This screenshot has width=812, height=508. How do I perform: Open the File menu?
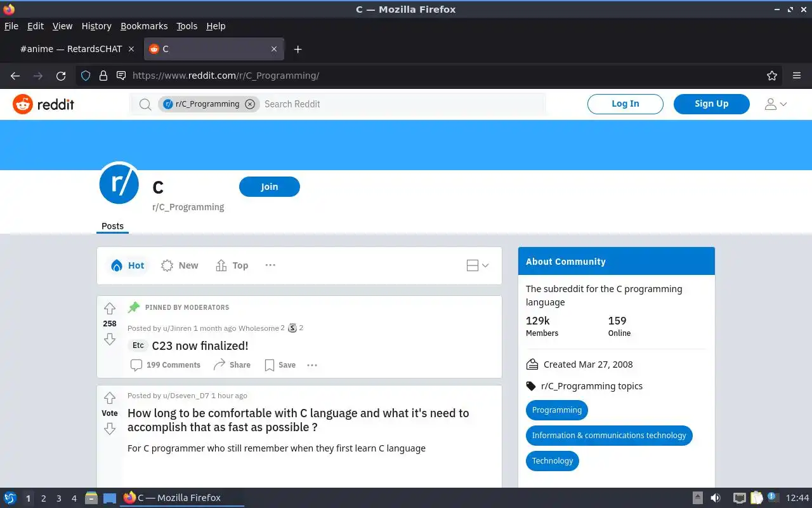11,26
